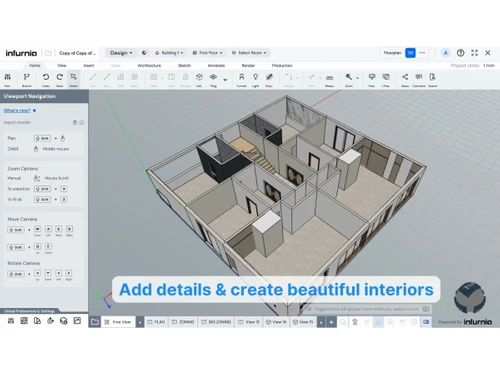
Task: Switch to the Insert ribbon tab
Action: (x=88, y=65)
